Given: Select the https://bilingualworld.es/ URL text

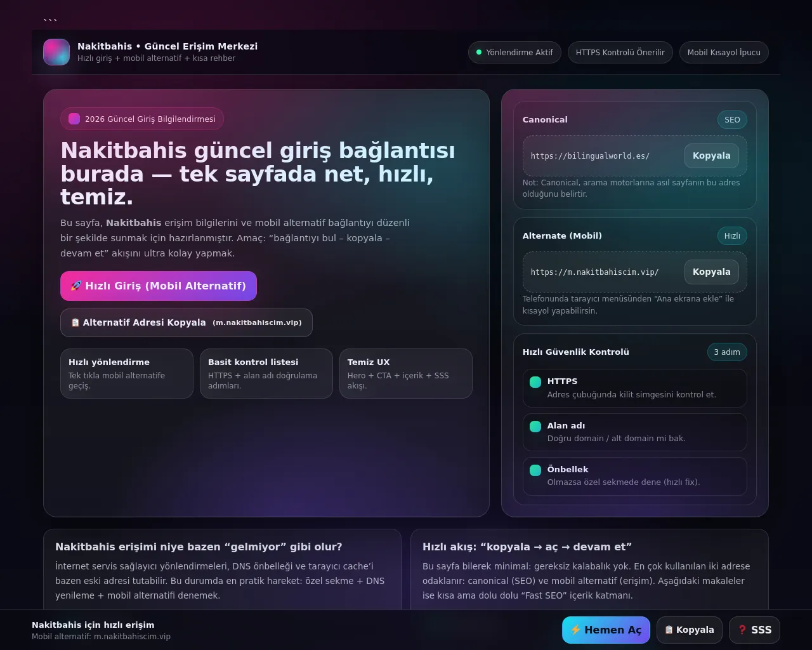Looking at the screenshot, I should tap(590, 156).
